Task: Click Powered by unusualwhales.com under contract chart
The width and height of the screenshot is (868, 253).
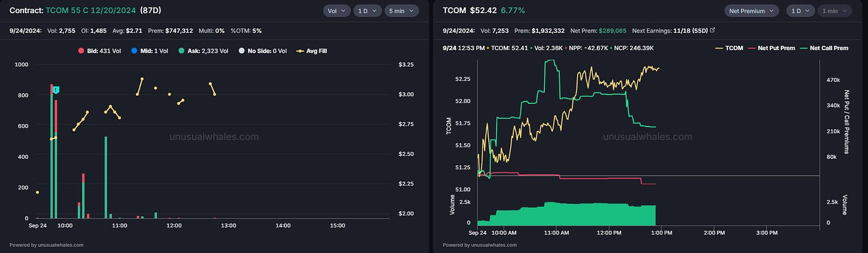Action: pyautogui.click(x=46, y=245)
